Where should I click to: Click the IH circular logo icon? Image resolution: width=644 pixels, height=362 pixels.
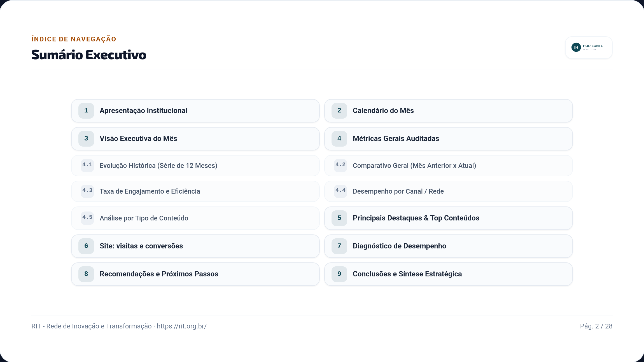pyautogui.click(x=576, y=47)
